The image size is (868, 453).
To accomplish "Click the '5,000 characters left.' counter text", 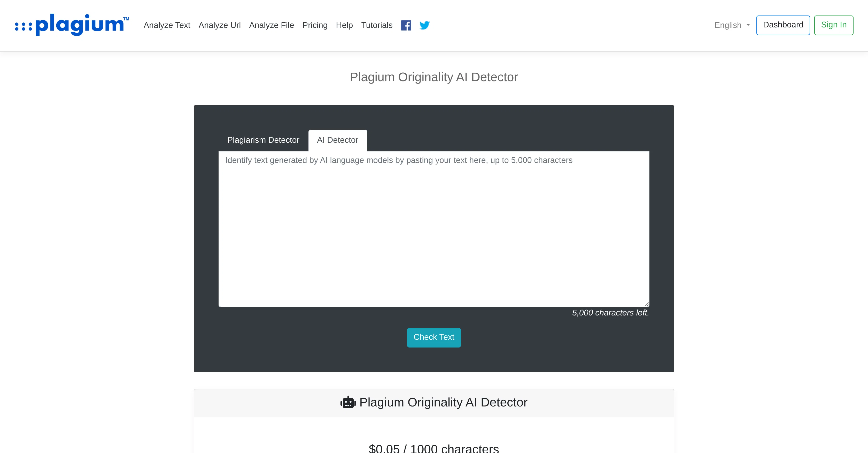I will (x=610, y=313).
